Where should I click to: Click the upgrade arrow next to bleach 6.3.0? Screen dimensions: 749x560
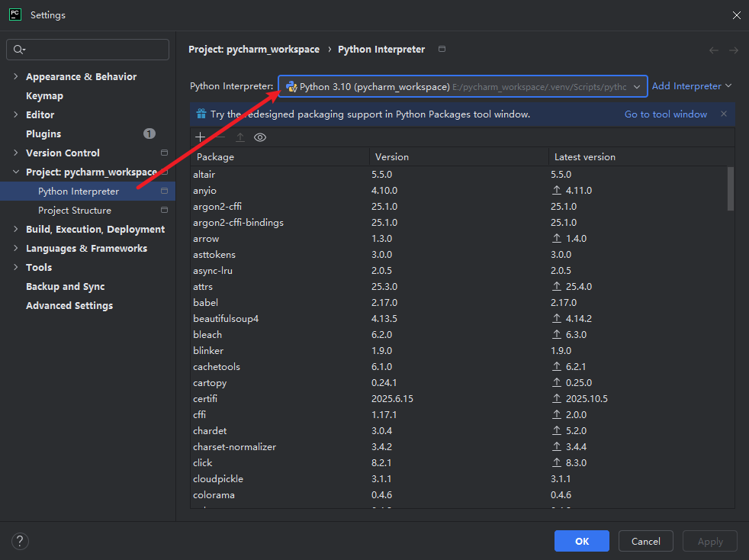[x=557, y=334]
